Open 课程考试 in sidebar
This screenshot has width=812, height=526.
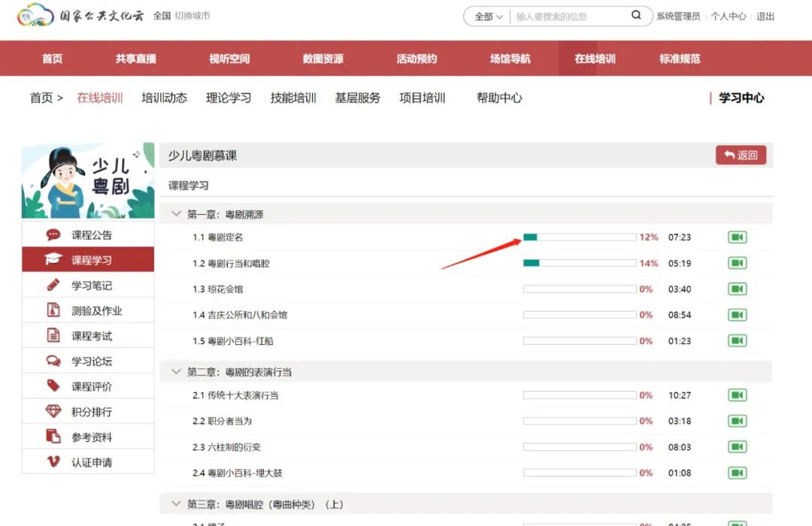tap(88, 336)
